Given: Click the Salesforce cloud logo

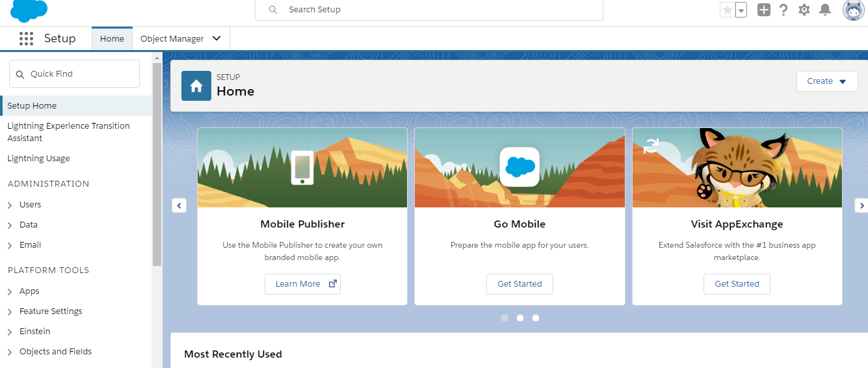Looking at the screenshot, I should (x=29, y=10).
